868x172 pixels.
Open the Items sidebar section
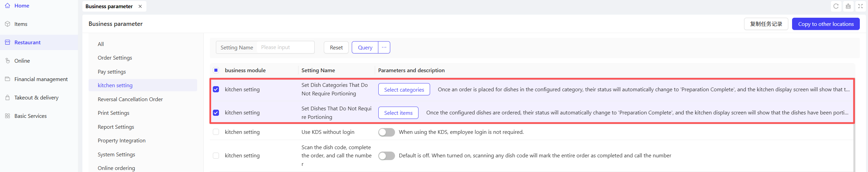click(x=20, y=24)
